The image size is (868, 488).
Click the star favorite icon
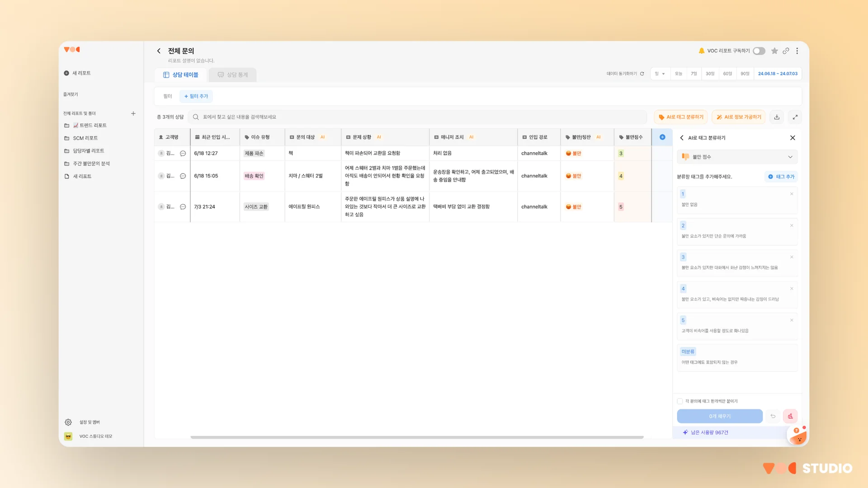tap(774, 51)
